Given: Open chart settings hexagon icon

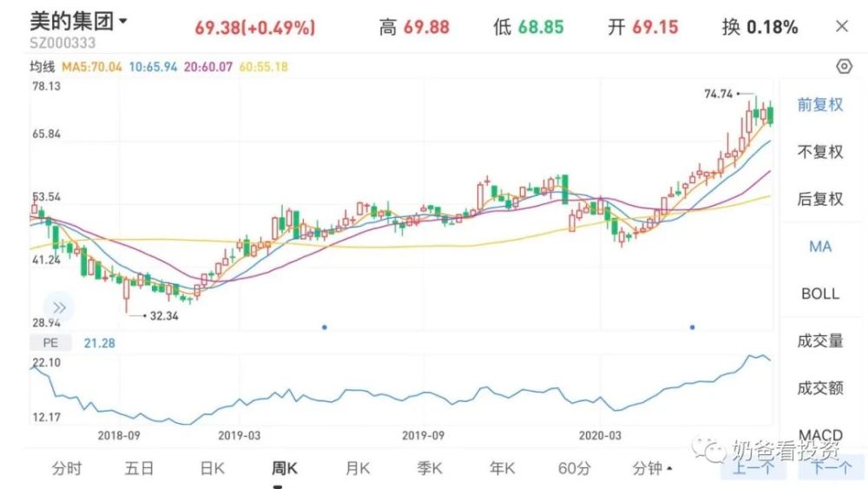Looking at the screenshot, I should [x=844, y=67].
